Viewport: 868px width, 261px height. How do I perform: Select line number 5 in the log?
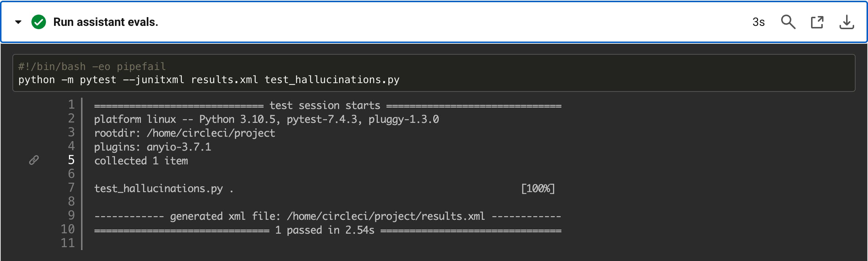click(x=70, y=159)
